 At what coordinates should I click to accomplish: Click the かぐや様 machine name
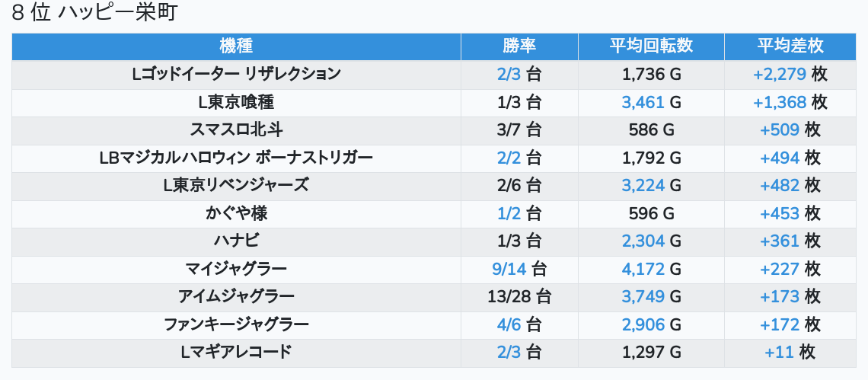click(x=236, y=213)
